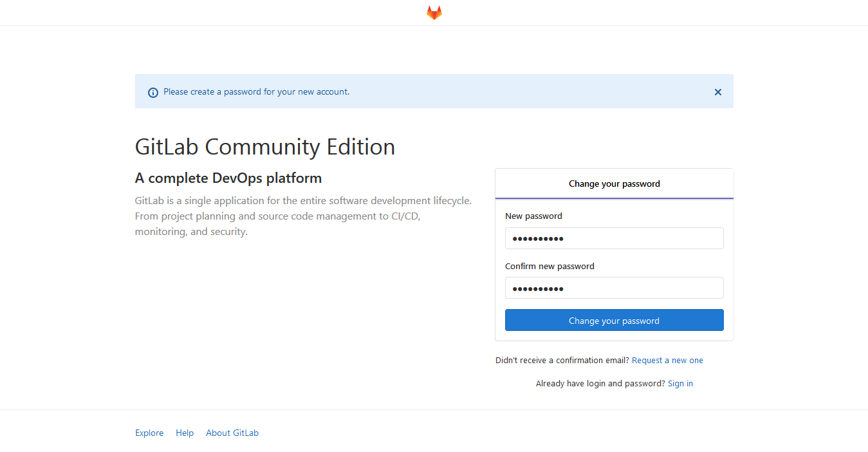This screenshot has height=452, width=868.
Task: Click the info icon in the alert banner
Action: pyautogui.click(x=152, y=92)
